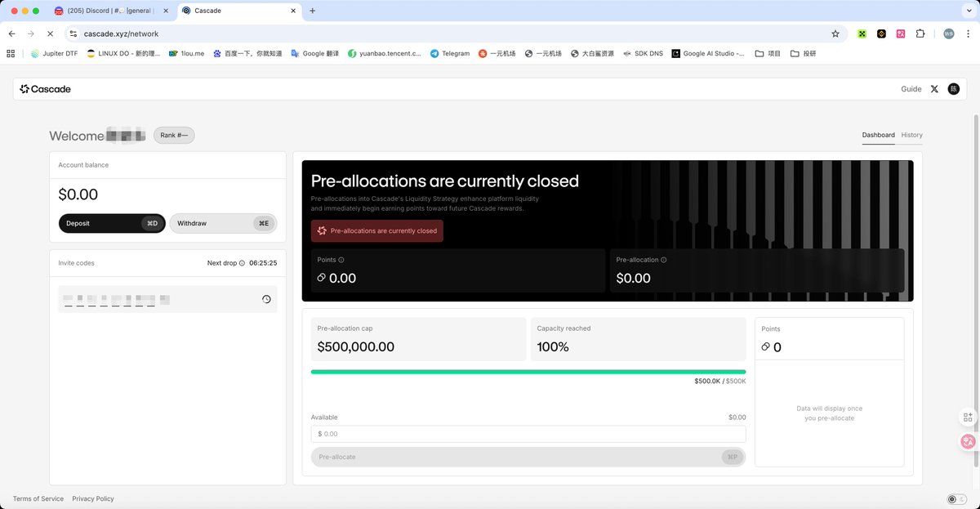Open the apps grid in bookmarks bar
Screen dimensions: 980x509
pos(11,53)
